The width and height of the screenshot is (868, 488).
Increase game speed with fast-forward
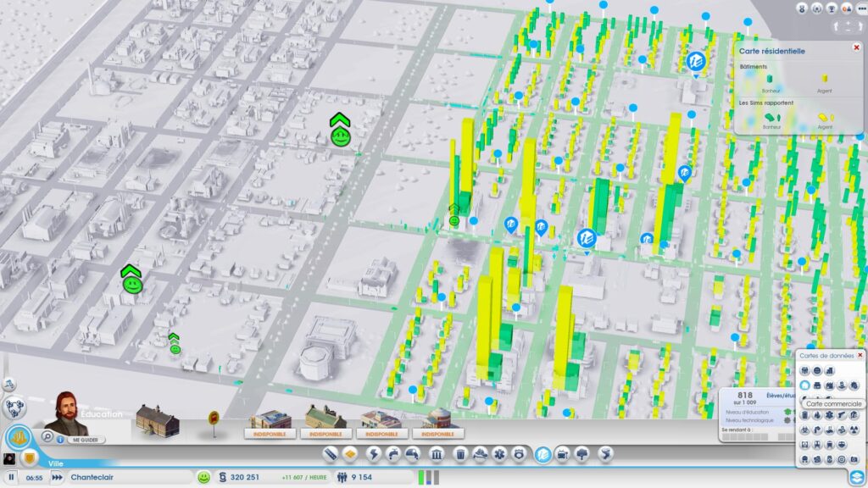pyautogui.click(x=57, y=477)
